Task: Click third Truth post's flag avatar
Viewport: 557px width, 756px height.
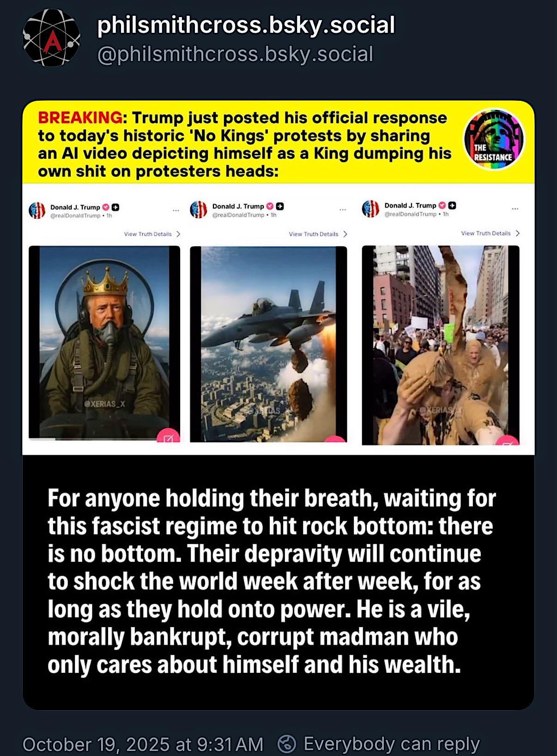Action: click(x=370, y=208)
